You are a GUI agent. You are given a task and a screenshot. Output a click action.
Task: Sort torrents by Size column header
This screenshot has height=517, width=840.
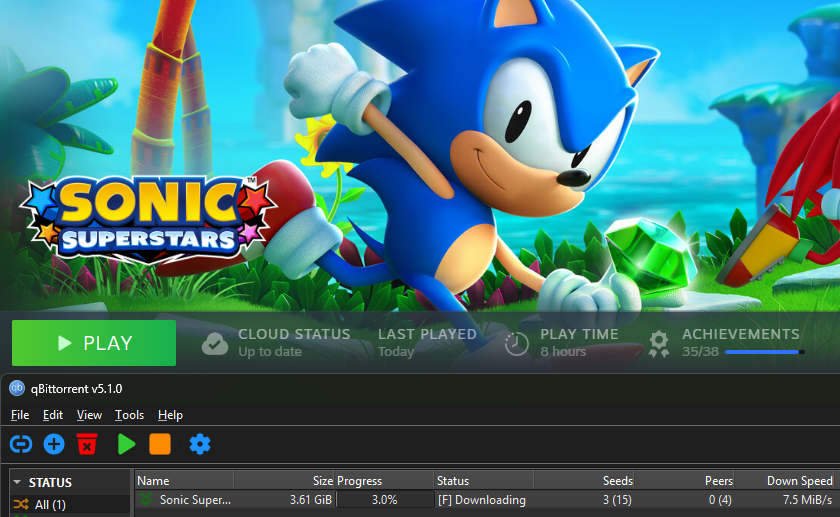pyautogui.click(x=284, y=481)
